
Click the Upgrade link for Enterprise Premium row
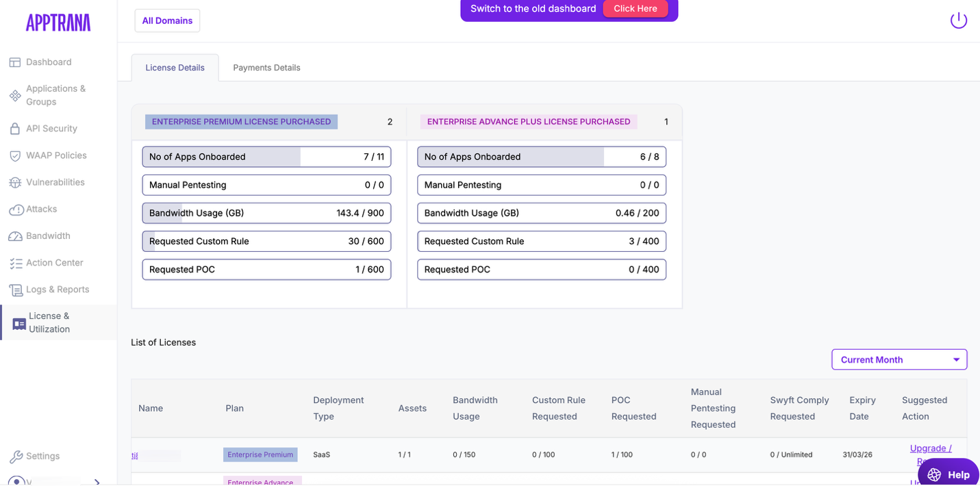(x=930, y=448)
